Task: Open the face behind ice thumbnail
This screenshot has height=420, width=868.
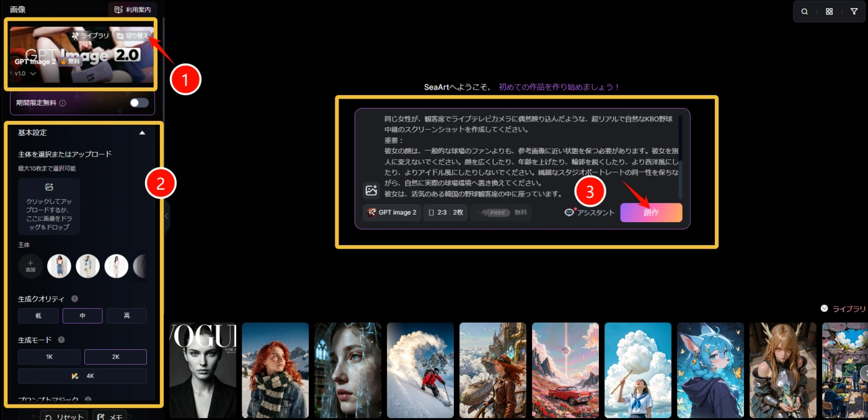Action: (x=348, y=370)
